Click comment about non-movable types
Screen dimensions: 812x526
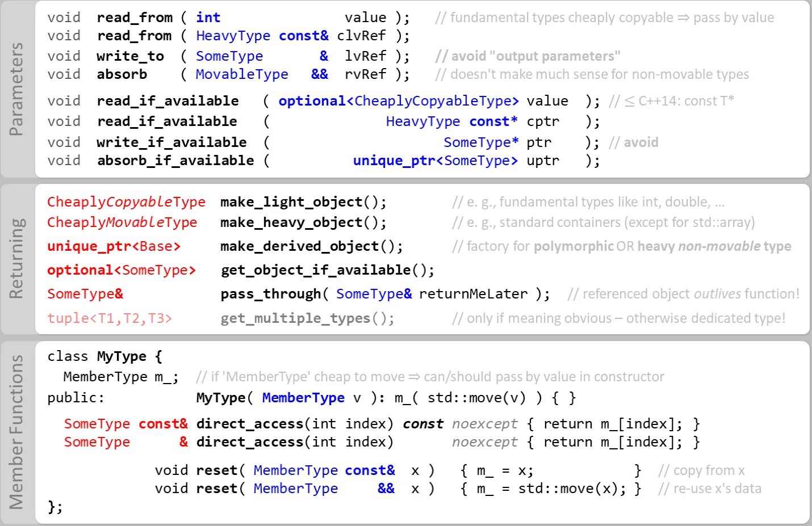(592, 74)
